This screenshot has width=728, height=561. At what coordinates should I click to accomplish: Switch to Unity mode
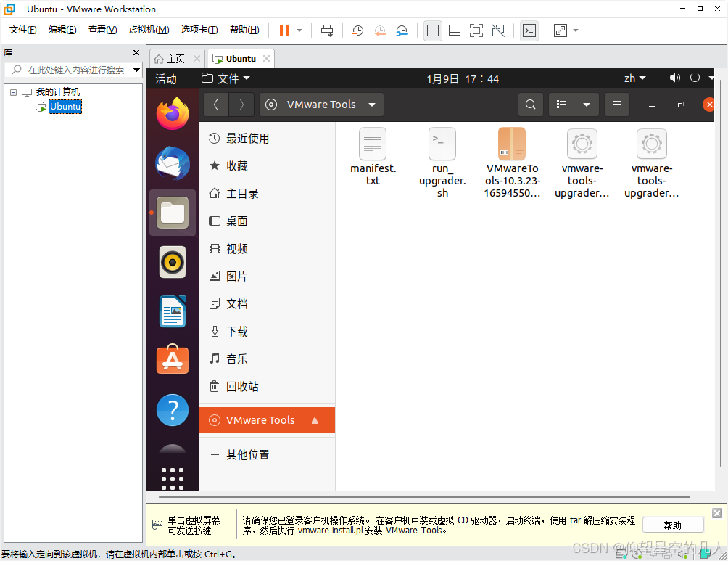point(498,30)
